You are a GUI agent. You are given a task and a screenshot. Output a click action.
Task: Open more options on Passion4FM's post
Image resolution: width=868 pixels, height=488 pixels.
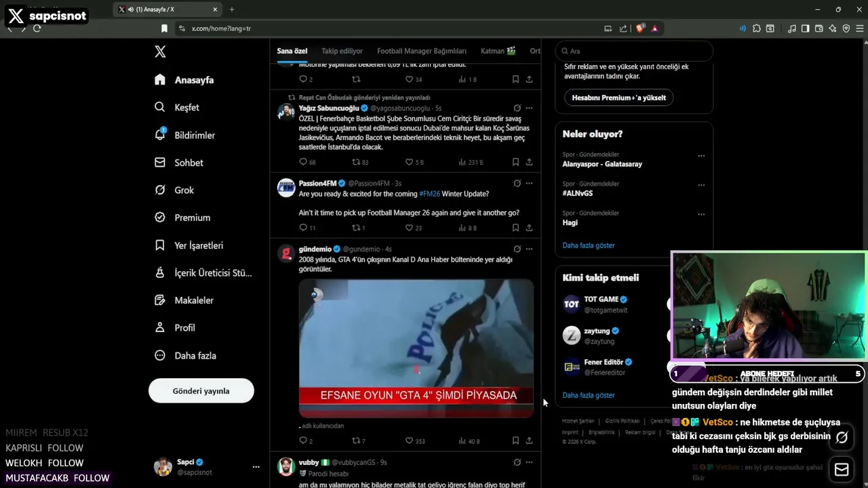tap(529, 183)
